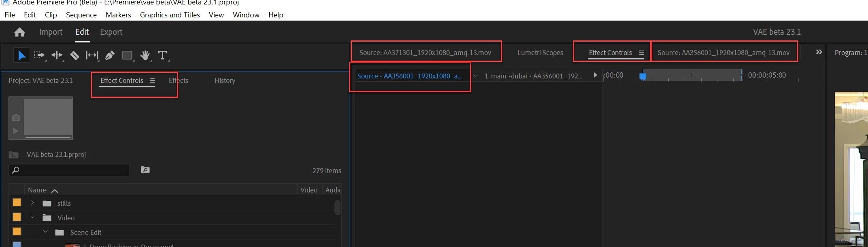Open the Clip menu
This screenshot has width=868, height=247.
[x=51, y=15]
